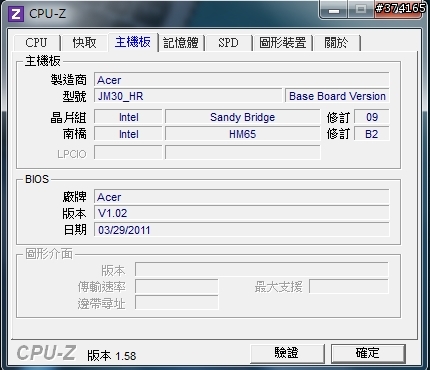Click the BIOS 廠牌 field Acer
Viewport: 430px width, 370px height.
point(242,197)
